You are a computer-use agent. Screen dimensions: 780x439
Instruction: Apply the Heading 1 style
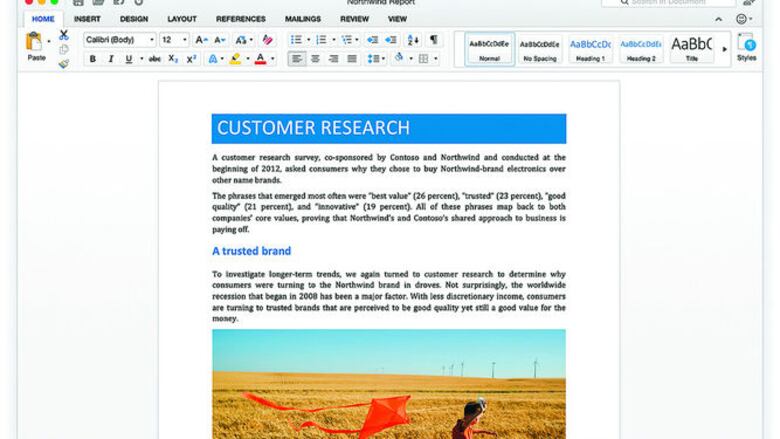coord(590,49)
